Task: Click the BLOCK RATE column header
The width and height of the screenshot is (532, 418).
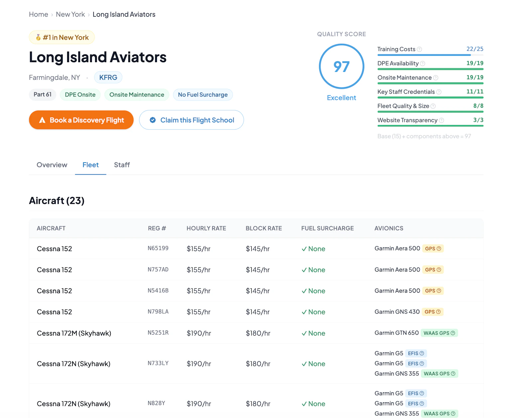Action: [264, 228]
